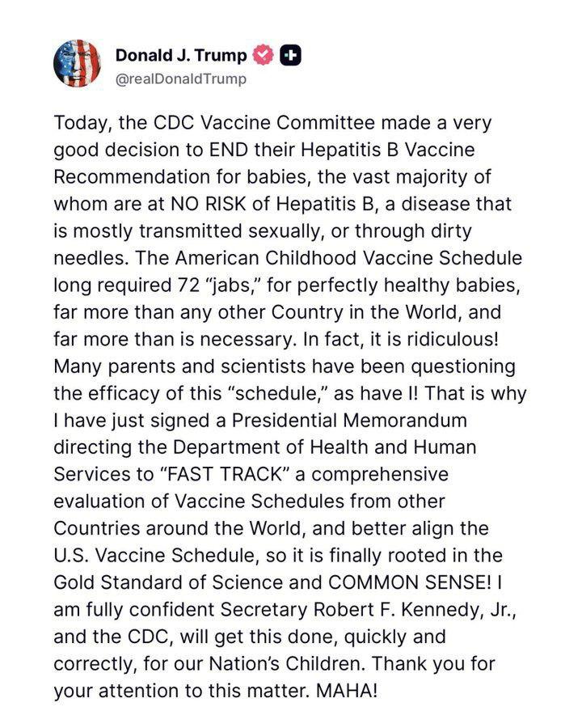Open the profile avatar picture

(x=77, y=63)
